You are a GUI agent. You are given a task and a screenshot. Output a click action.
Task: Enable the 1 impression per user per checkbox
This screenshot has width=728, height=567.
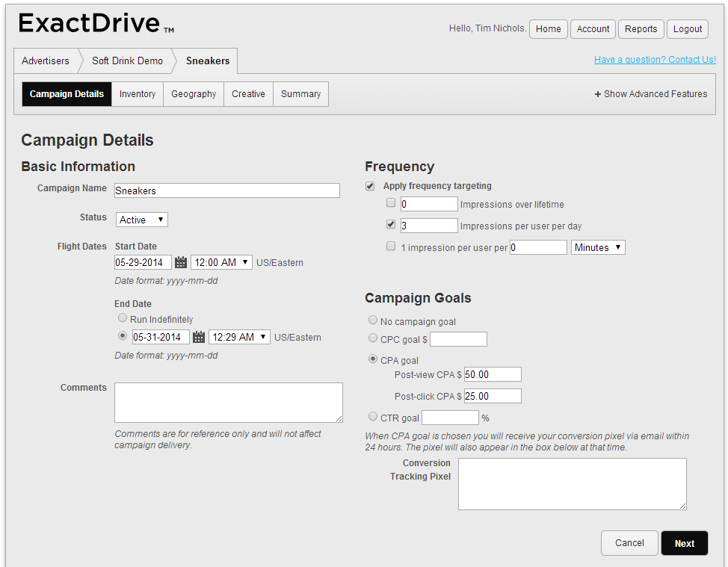(x=391, y=246)
